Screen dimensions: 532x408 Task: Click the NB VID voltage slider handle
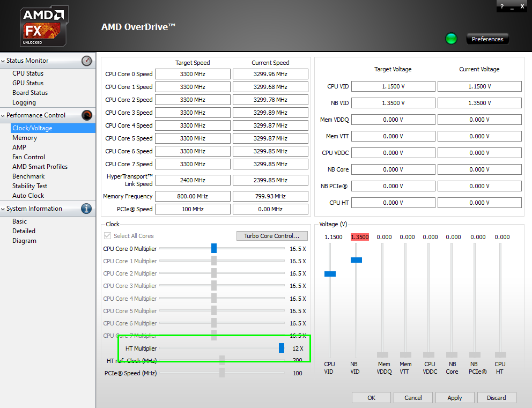click(x=356, y=260)
